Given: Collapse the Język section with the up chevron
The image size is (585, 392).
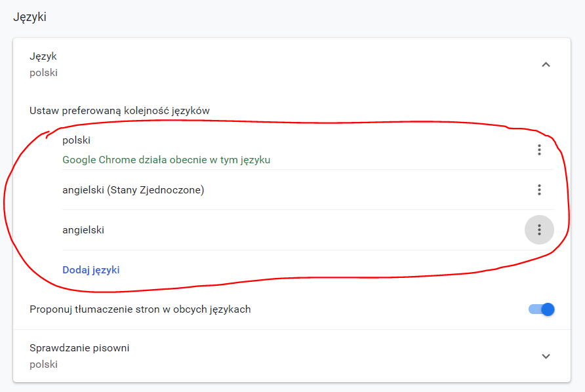Looking at the screenshot, I should tap(546, 64).
